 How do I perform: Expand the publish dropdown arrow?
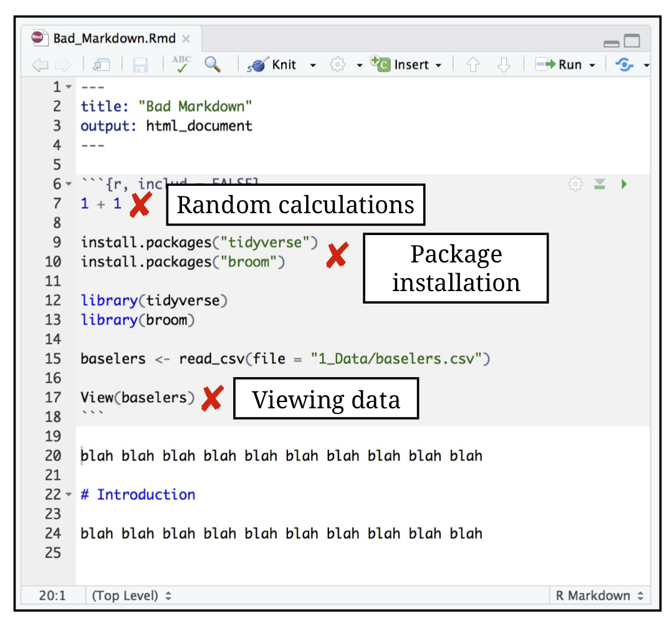pyautogui.click(x=646, y=65)
